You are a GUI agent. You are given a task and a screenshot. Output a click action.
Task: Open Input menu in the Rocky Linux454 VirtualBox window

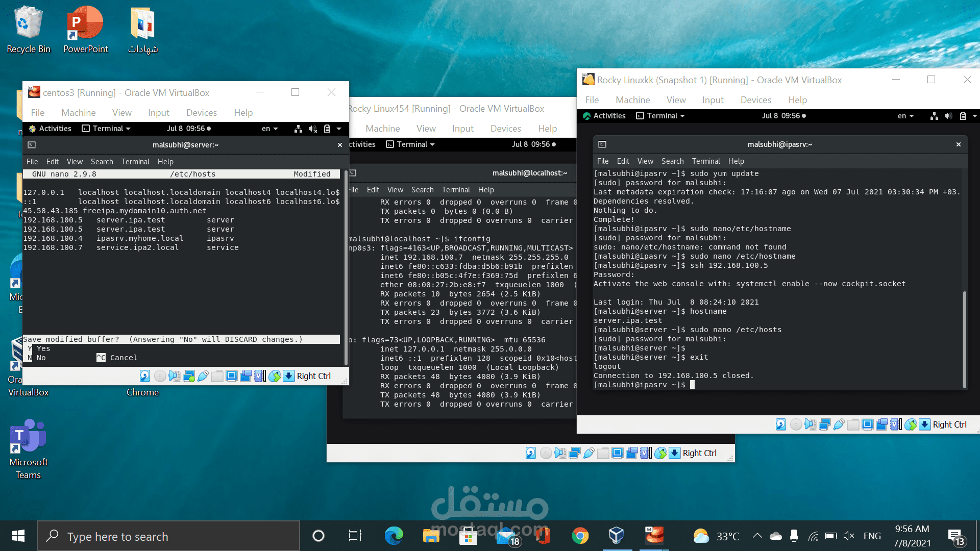[x=463, y=129]
